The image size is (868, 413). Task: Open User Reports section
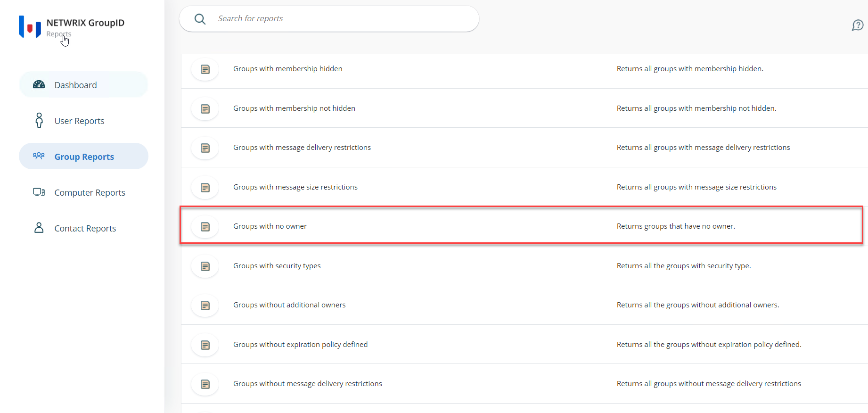coord(83,121)
